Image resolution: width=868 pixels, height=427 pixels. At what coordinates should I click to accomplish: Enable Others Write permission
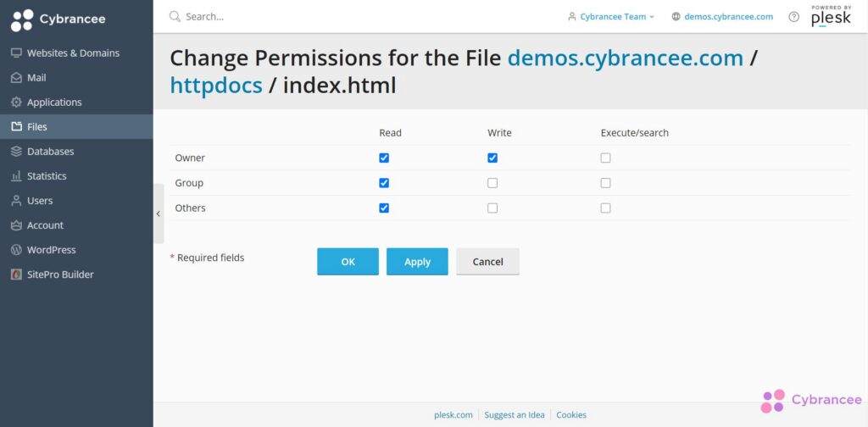492,208
